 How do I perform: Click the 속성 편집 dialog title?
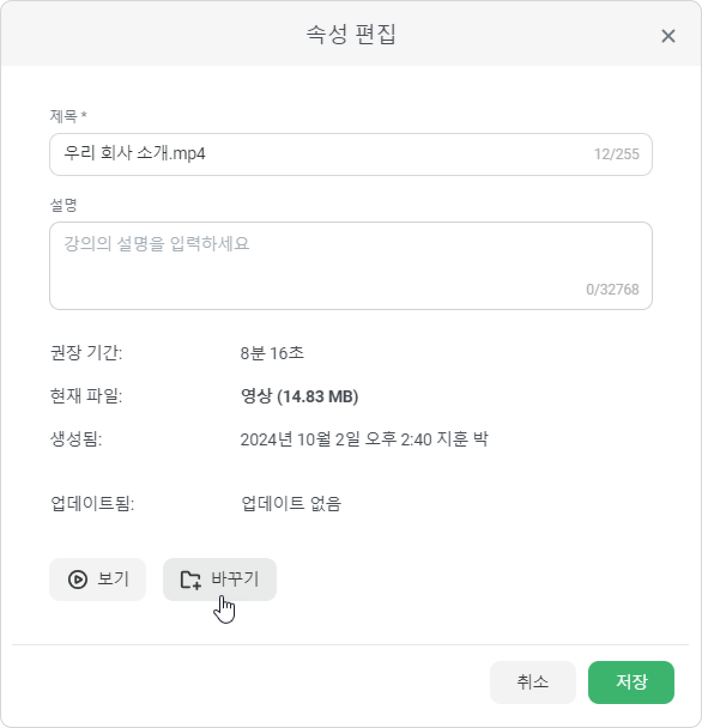pyautogui.click(x=351, y=35)
